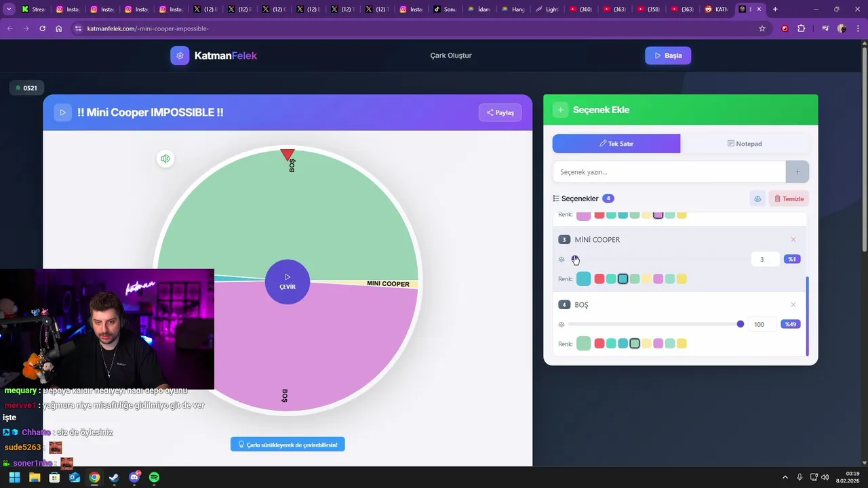
Task: Switch to the Kick Strea browser tab
Action: [x=34, y=9]
